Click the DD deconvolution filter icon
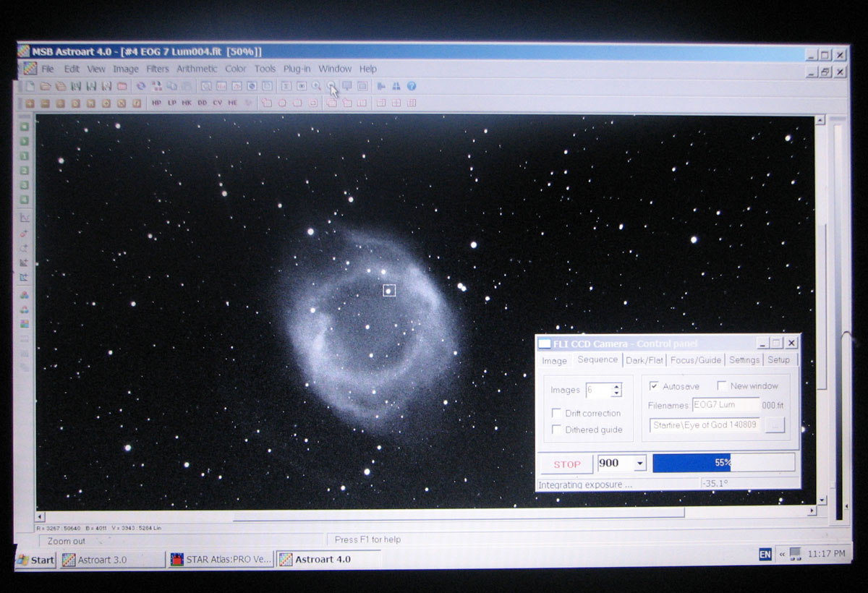 tap(202, 103)
